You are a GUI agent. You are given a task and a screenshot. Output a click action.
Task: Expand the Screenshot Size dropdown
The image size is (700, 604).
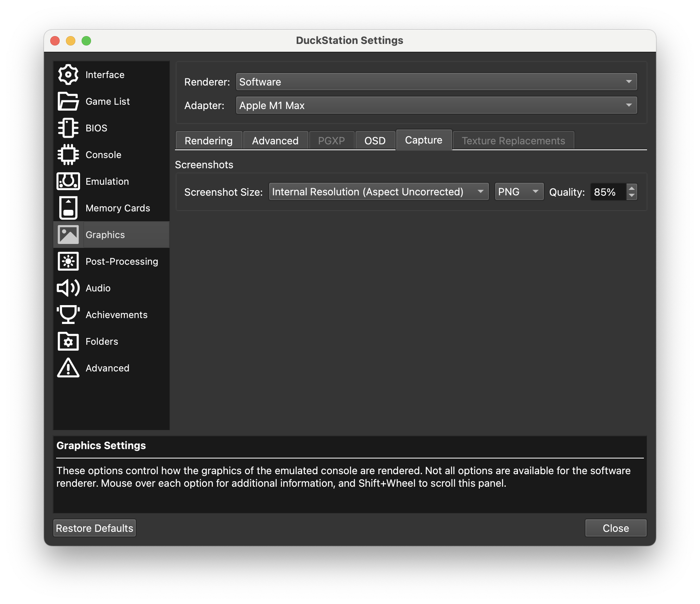coord(378,192)
